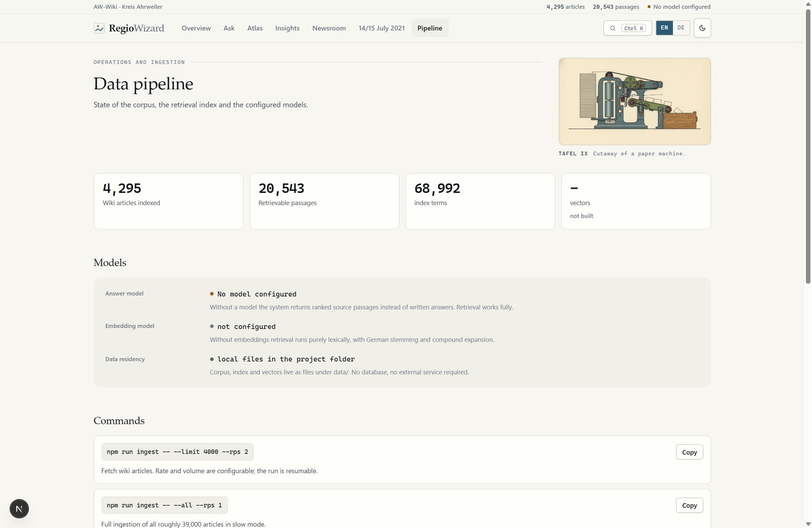
Task: Switch language to EN
Action: pos(664,28)
